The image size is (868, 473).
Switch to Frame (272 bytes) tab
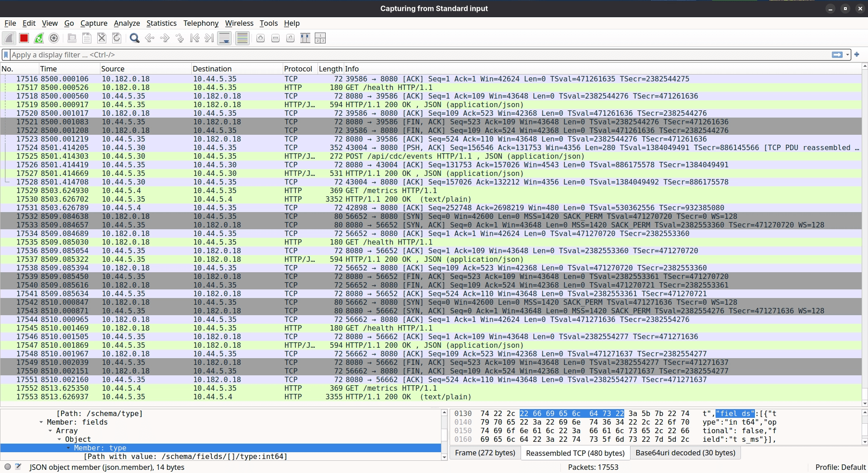click(485, 453)
